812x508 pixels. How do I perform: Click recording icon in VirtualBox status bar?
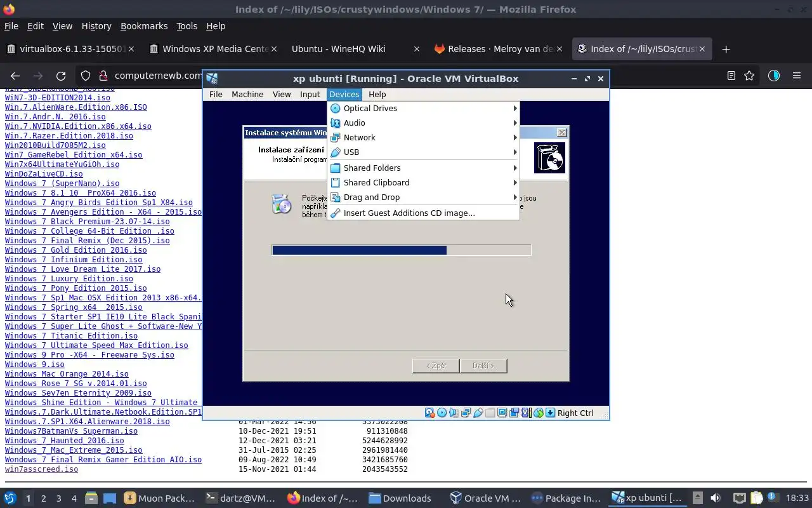click(x=514, y=413)
